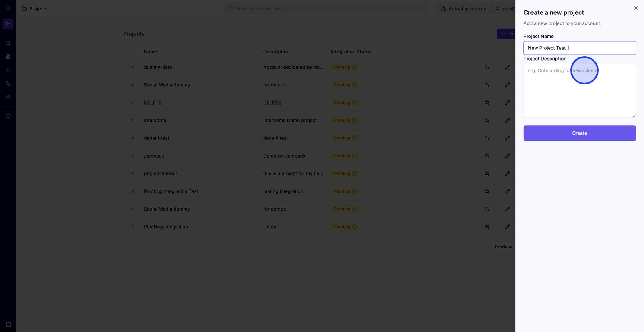Edit the DELETE project using pencil icon

click(507, 102)
